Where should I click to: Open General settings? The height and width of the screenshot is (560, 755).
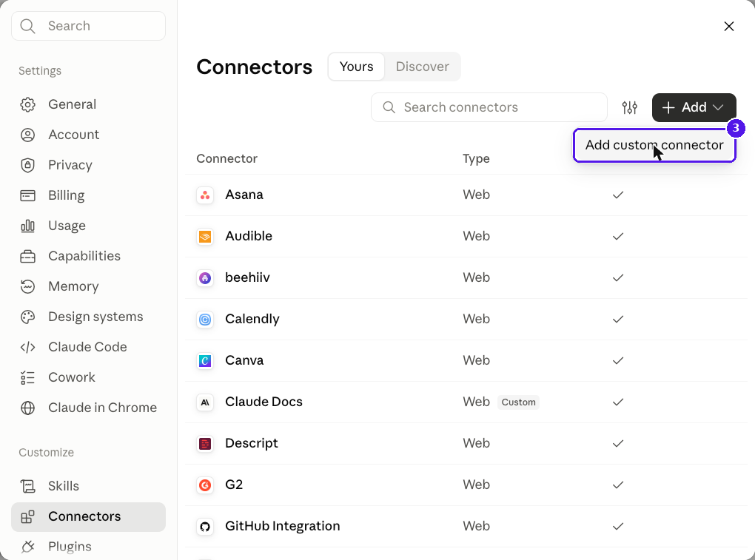pos(89,104)
